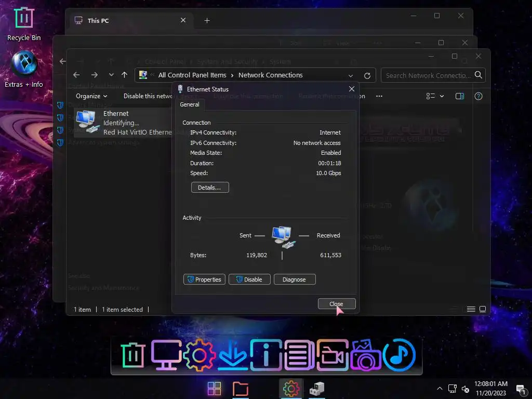Select the Ethernet adapter item

(123, 123)
